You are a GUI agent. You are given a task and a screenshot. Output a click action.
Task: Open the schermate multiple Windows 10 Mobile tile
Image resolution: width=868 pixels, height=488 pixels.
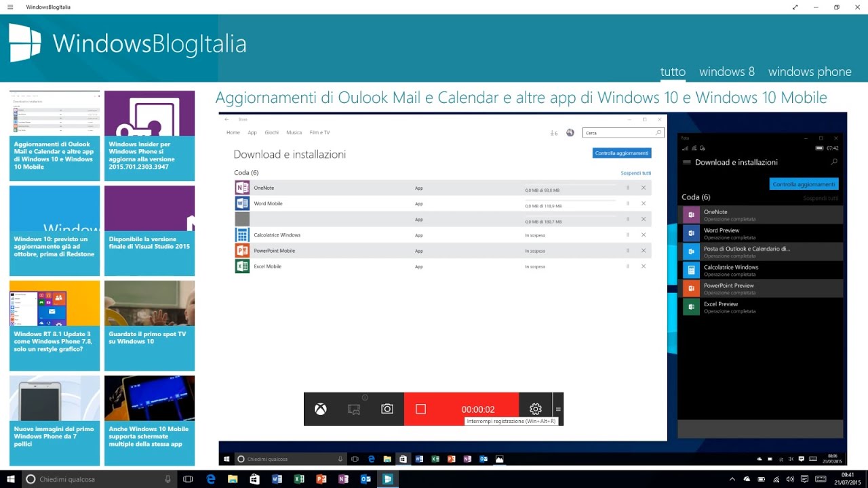[x=149, y=420]
